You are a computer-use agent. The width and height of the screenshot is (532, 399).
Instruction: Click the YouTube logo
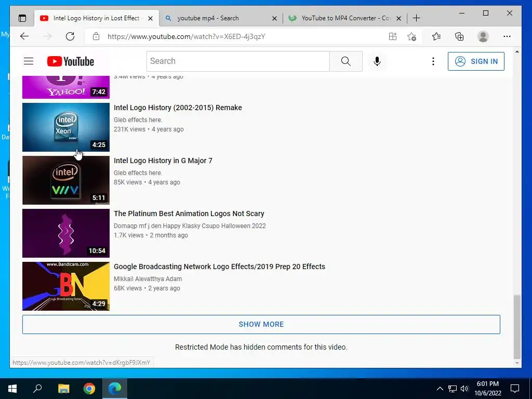(71, 61)
